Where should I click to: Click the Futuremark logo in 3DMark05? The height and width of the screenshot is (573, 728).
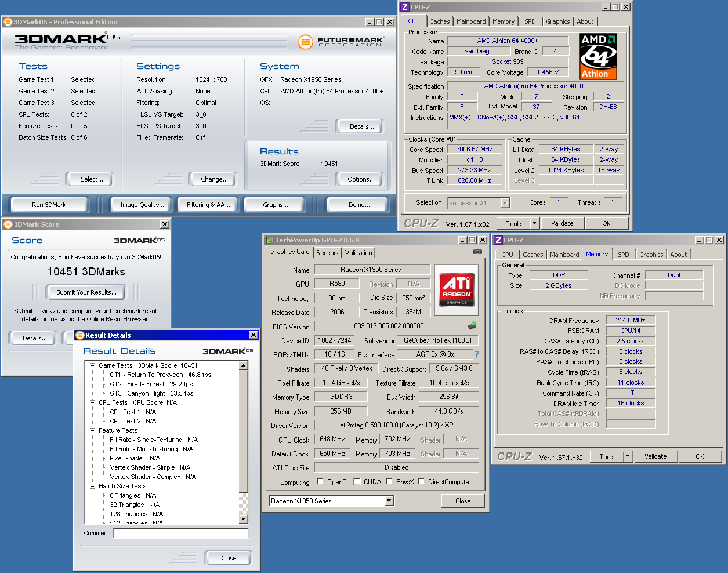click(341, 42)
